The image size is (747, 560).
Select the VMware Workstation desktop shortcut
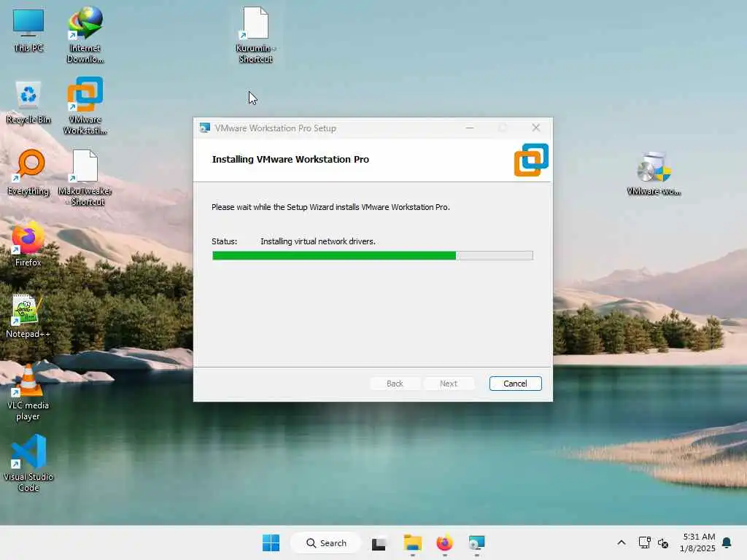pos(85,106)
